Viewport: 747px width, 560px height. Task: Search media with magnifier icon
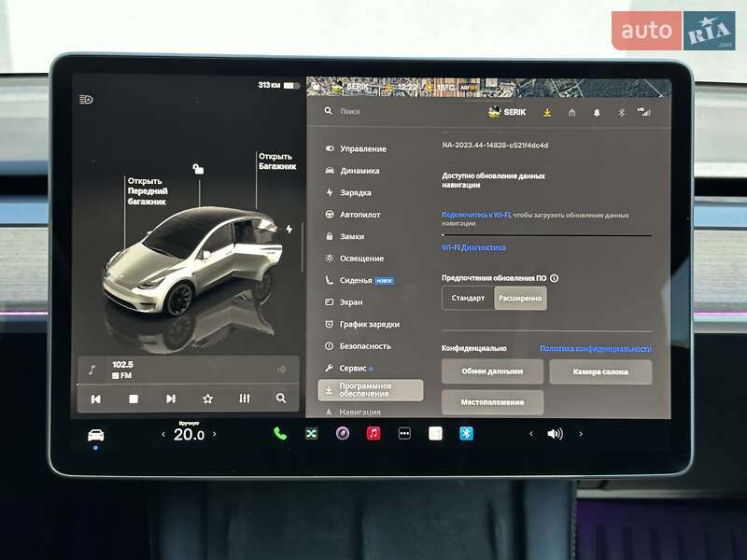[x=281, y=399]
